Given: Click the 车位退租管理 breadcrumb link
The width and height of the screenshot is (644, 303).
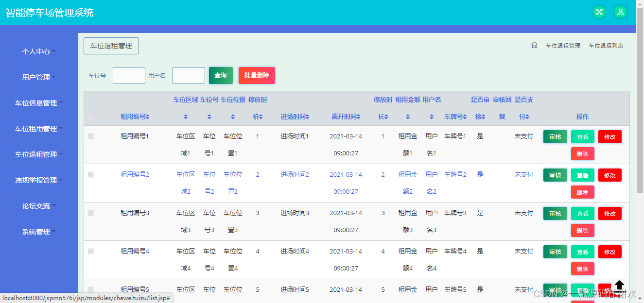Looking at the screenshot, I should [563, 46].
